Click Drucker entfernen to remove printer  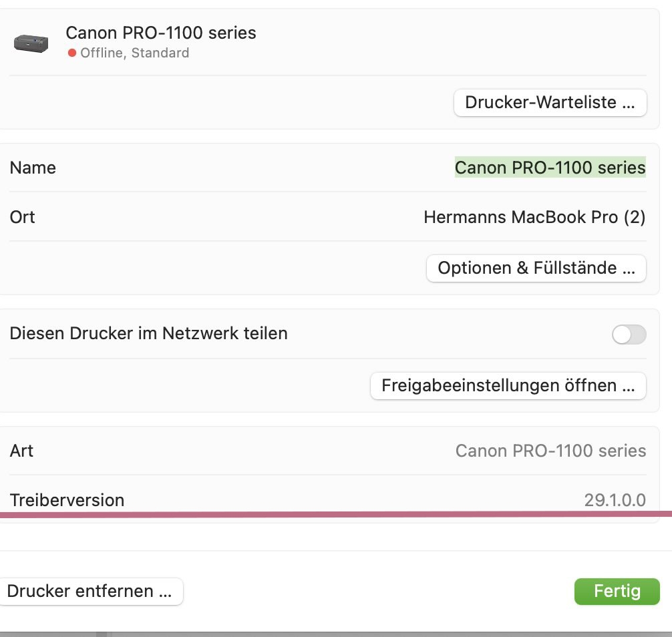[90, 591]
